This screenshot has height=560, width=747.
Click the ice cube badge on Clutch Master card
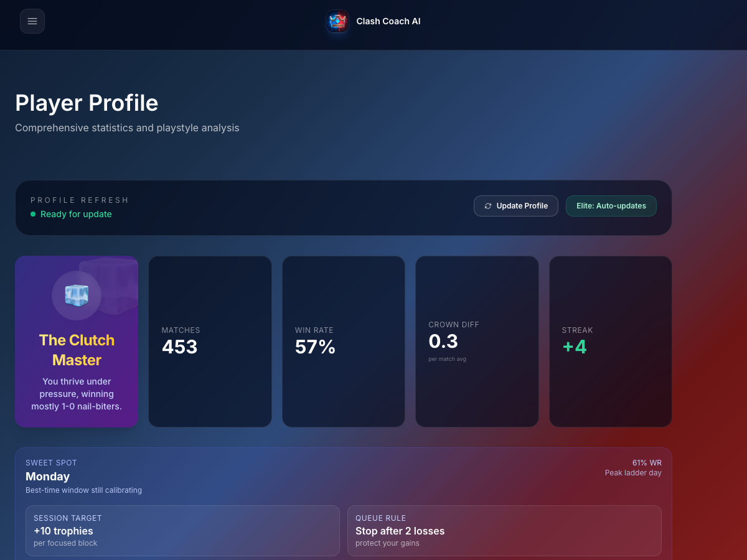tap(76, 296)
